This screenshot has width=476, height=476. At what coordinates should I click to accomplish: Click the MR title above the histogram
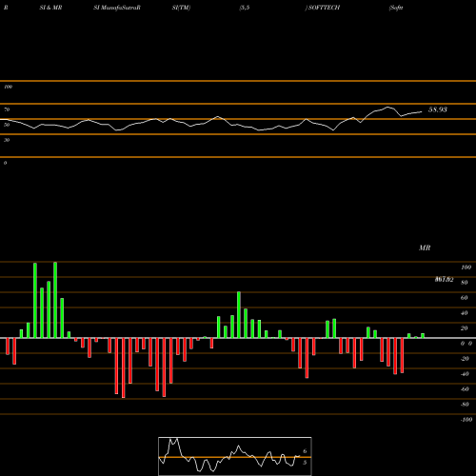(x=425, y=248)
